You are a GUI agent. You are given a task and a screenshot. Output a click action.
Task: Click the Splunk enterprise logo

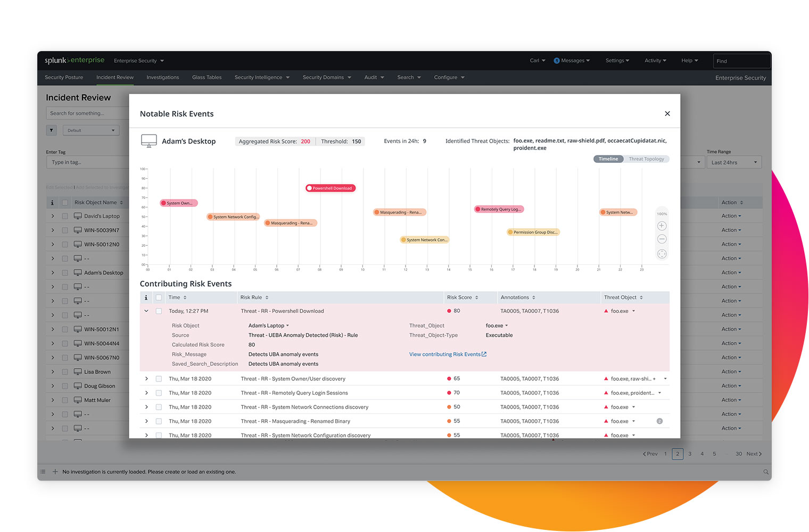pyautogui.click(x=75, y=60)
